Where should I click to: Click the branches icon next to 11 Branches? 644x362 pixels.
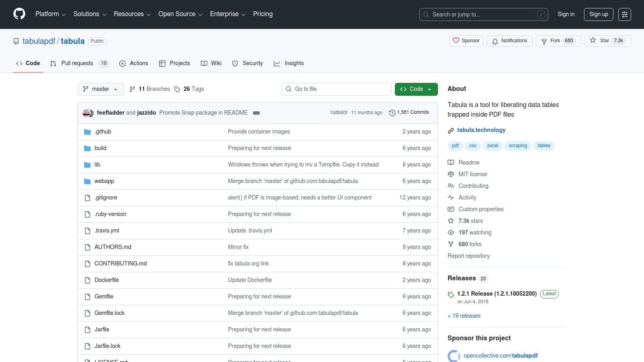click(132, 89)
